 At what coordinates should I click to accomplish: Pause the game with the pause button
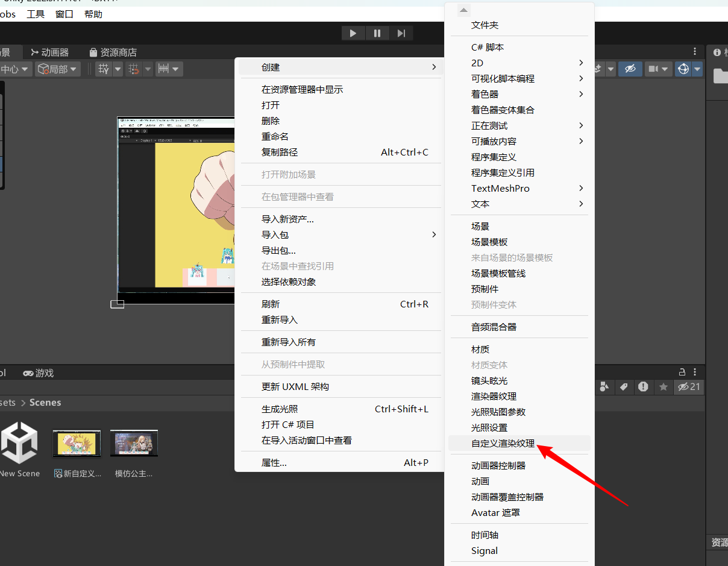377,33
